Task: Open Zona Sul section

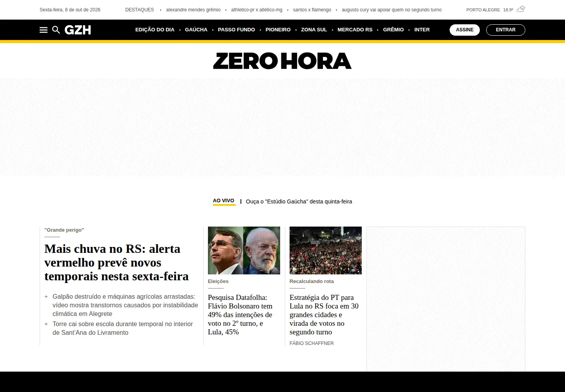Action: tap(314, 30)
